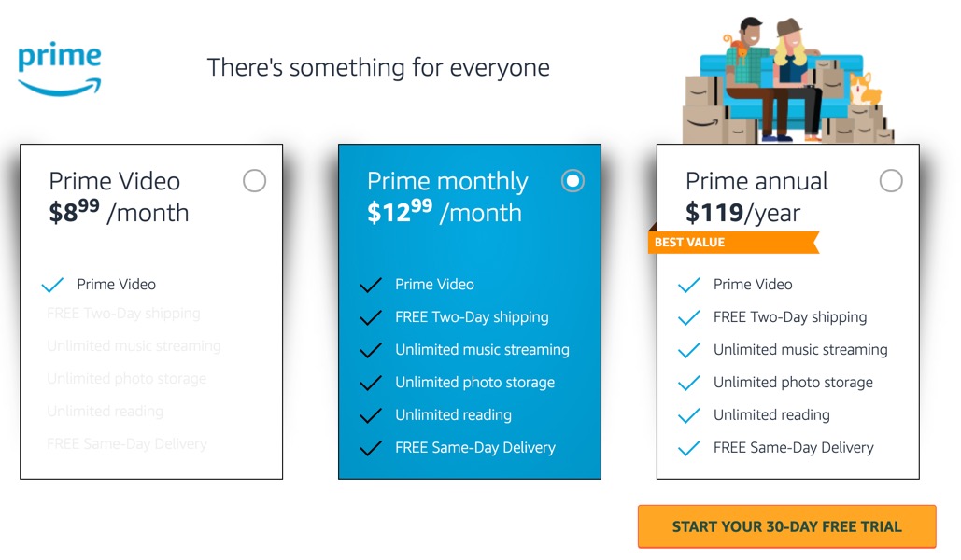Start your 30-day free trial

787,526
